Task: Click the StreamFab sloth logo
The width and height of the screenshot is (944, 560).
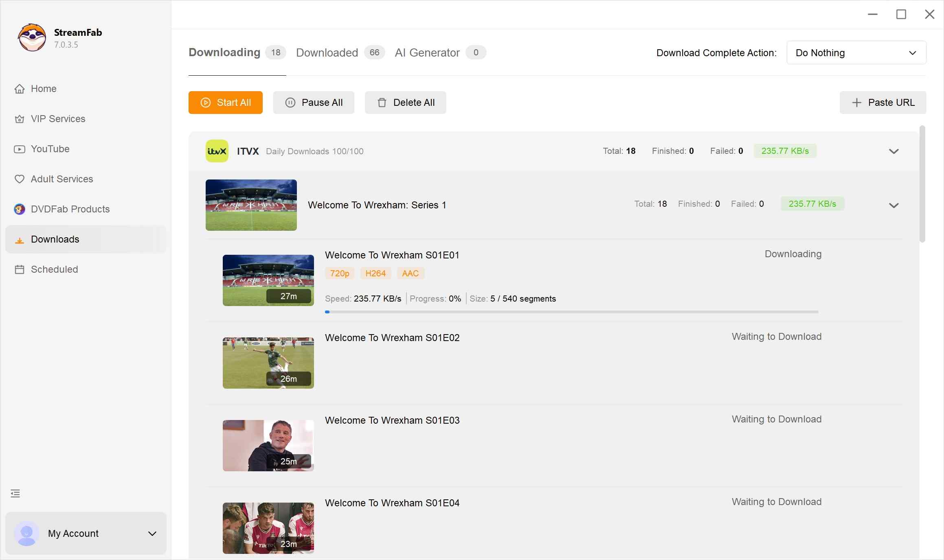Action: [x=32, y=37]
